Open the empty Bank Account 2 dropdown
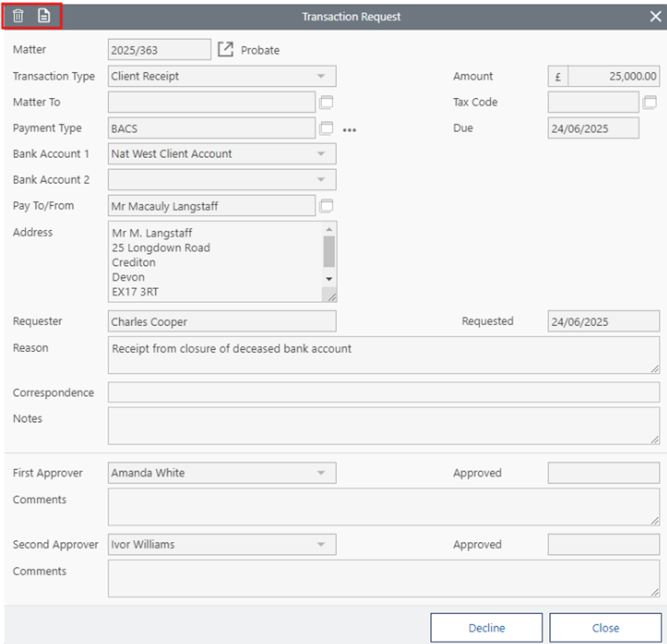The image size is (667, 644). point(321,180)
